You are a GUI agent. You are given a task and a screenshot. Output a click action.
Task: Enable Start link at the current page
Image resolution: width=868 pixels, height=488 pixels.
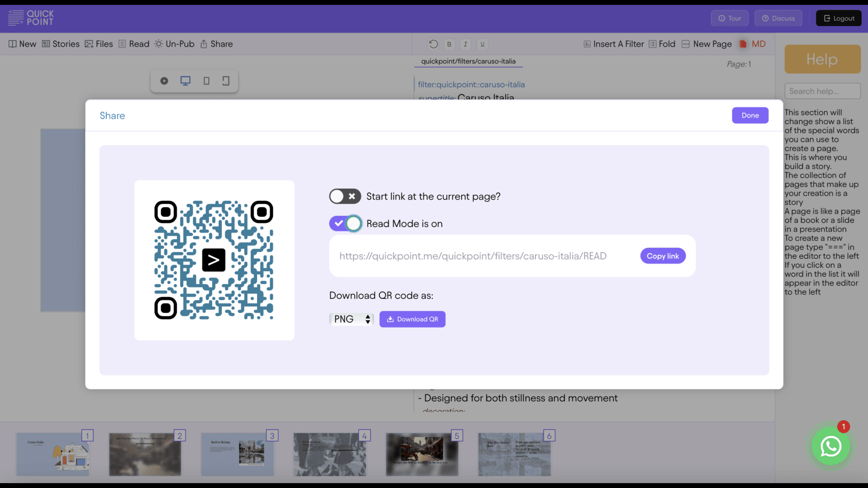(345, 196)
